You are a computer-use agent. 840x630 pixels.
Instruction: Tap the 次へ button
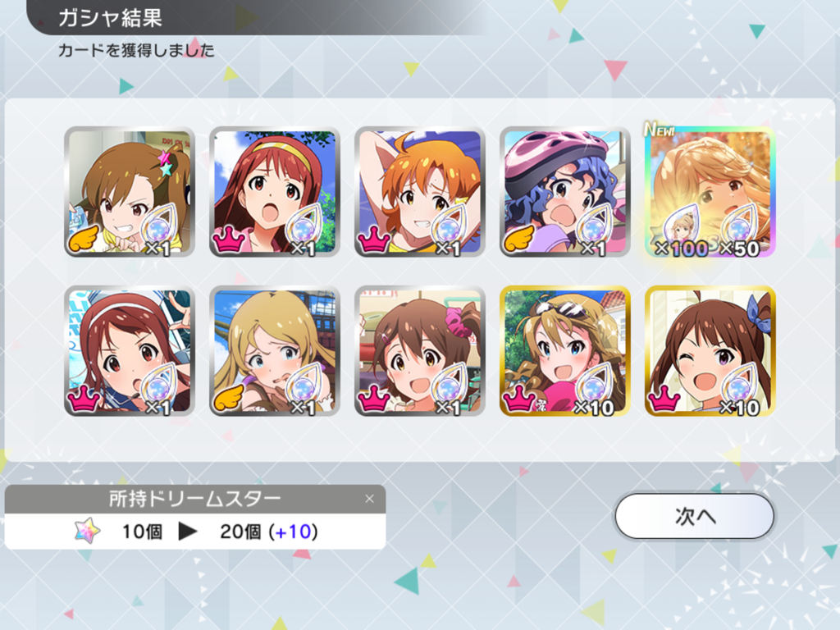[694, 516]
